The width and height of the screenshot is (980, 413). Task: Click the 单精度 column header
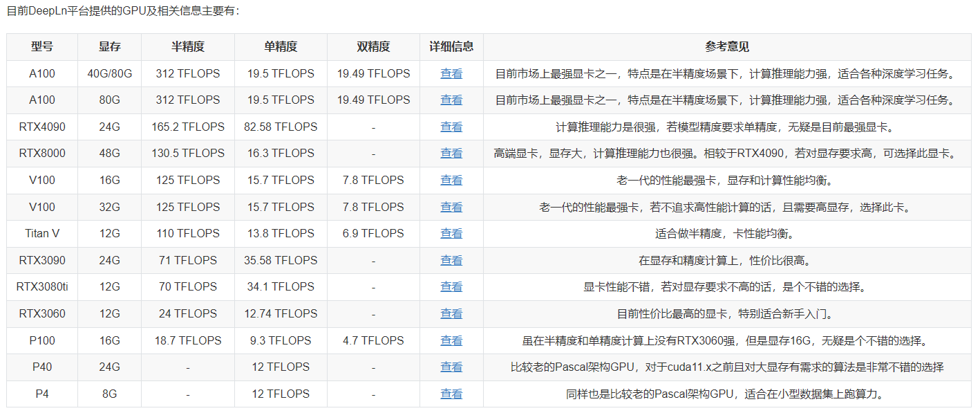coord(281,47)
